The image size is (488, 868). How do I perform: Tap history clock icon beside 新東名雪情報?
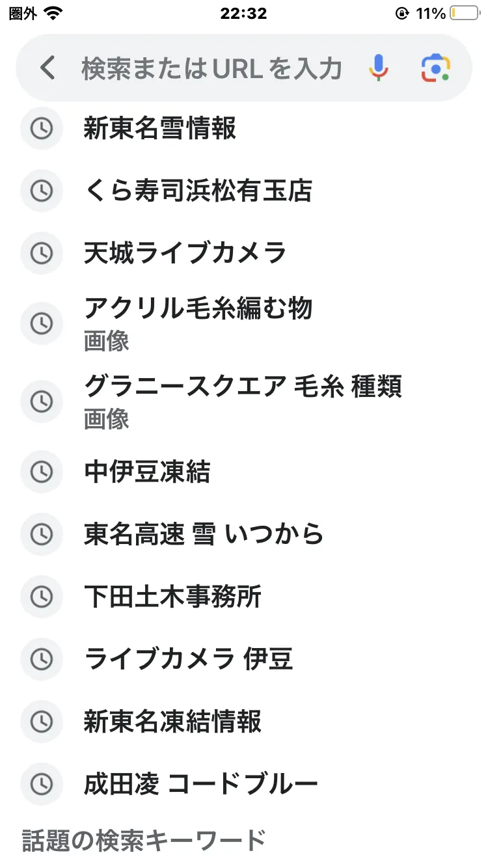tap(42, 129)
